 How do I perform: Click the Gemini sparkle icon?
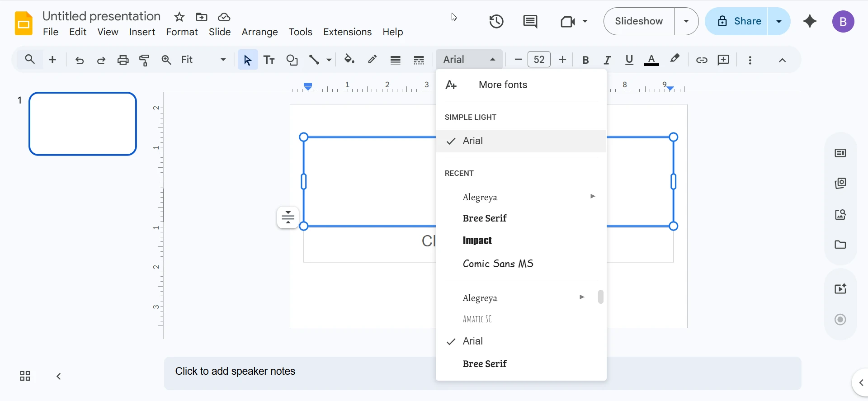[809, 21]
